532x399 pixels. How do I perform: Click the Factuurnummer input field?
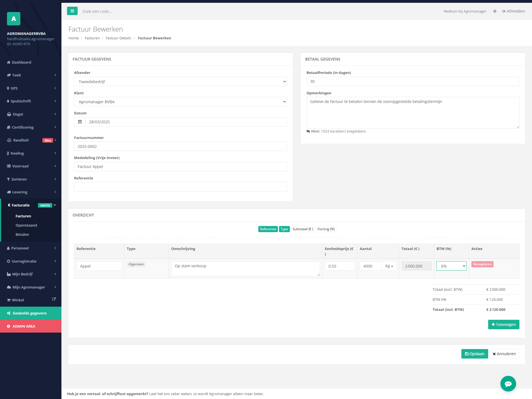click(x=180, y=146)
